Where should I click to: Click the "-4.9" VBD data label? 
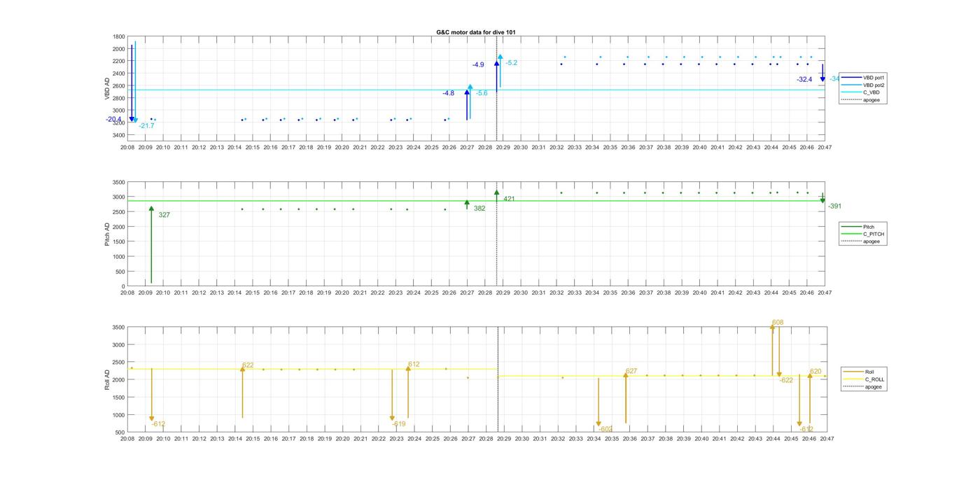[477, 64]
